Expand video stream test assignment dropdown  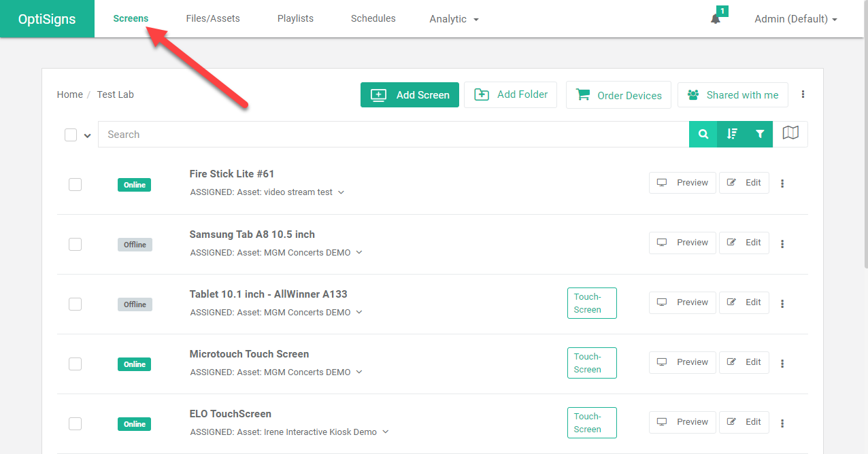point(341,192)
